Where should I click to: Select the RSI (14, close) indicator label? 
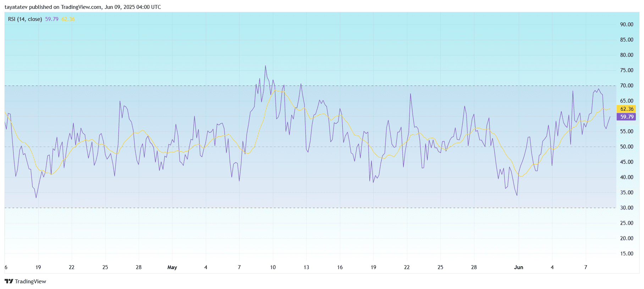coord(25,19)
